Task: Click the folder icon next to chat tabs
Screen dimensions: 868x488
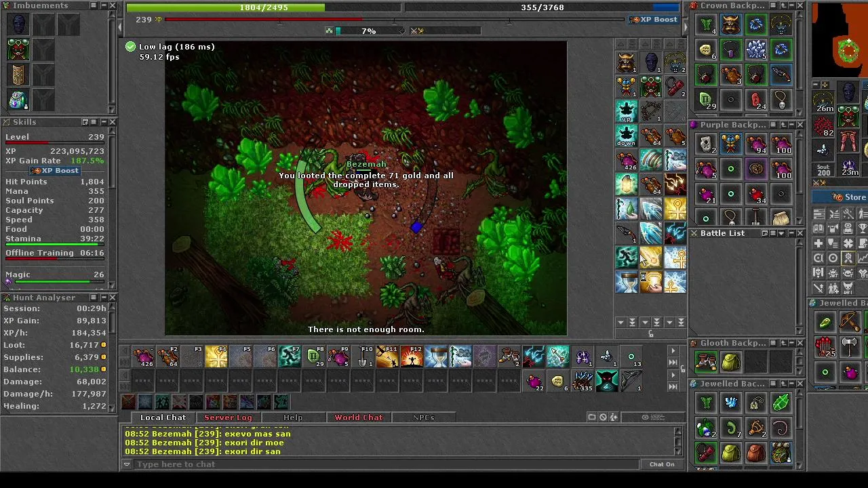Action: [x=592, y=418]
